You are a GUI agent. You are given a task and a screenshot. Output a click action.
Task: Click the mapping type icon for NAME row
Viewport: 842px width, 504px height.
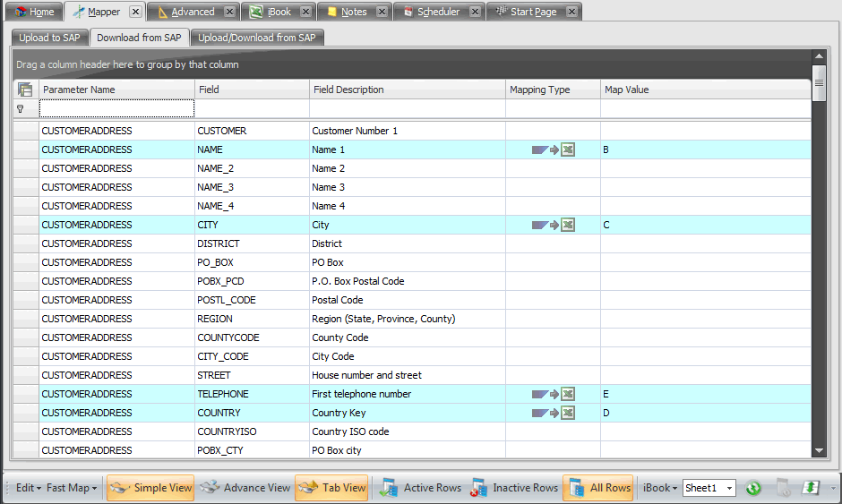click(553, 150)
